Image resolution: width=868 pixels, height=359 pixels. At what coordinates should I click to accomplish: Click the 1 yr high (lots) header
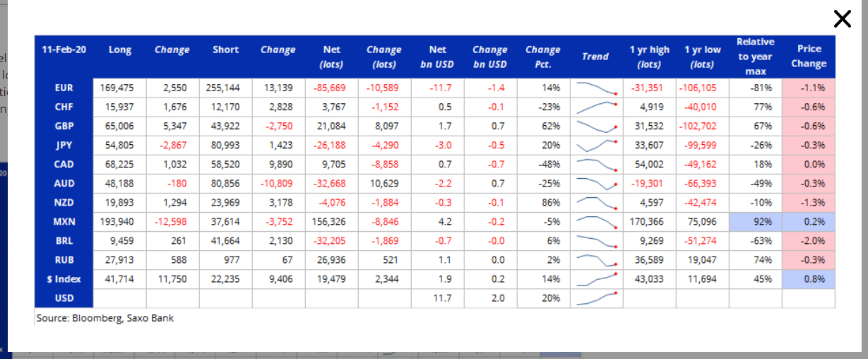[650, 57]
